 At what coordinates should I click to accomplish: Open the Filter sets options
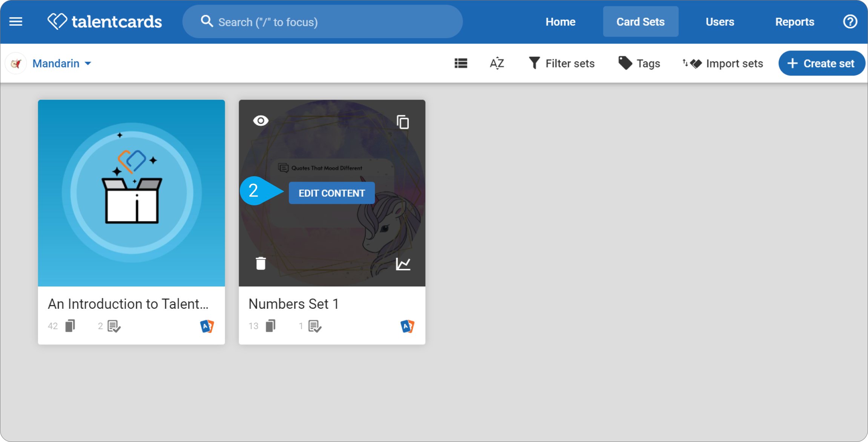561,63
